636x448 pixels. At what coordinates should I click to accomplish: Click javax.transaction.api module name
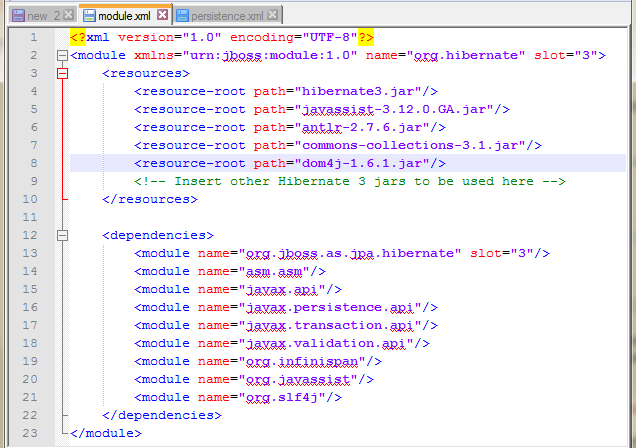(x=330, y=325)
